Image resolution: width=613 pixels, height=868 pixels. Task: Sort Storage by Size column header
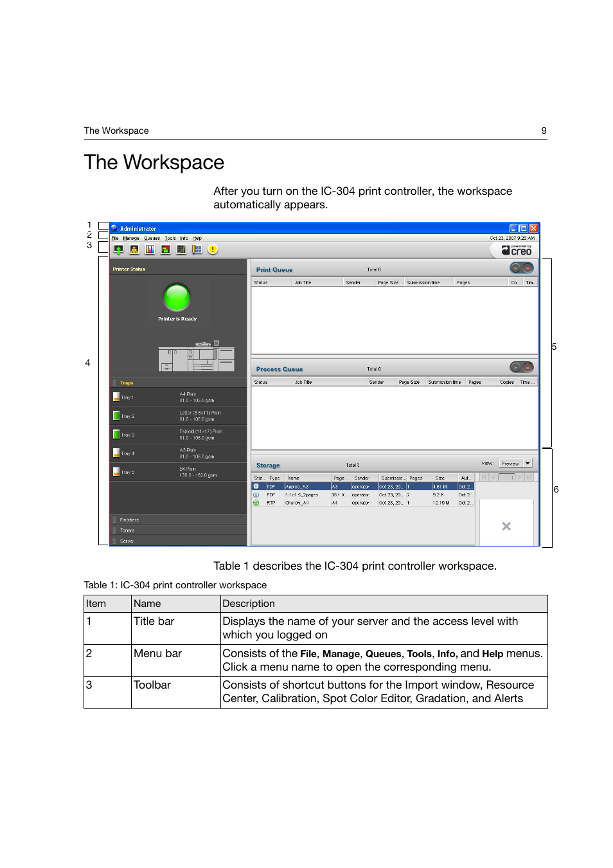tap(444, 478)
